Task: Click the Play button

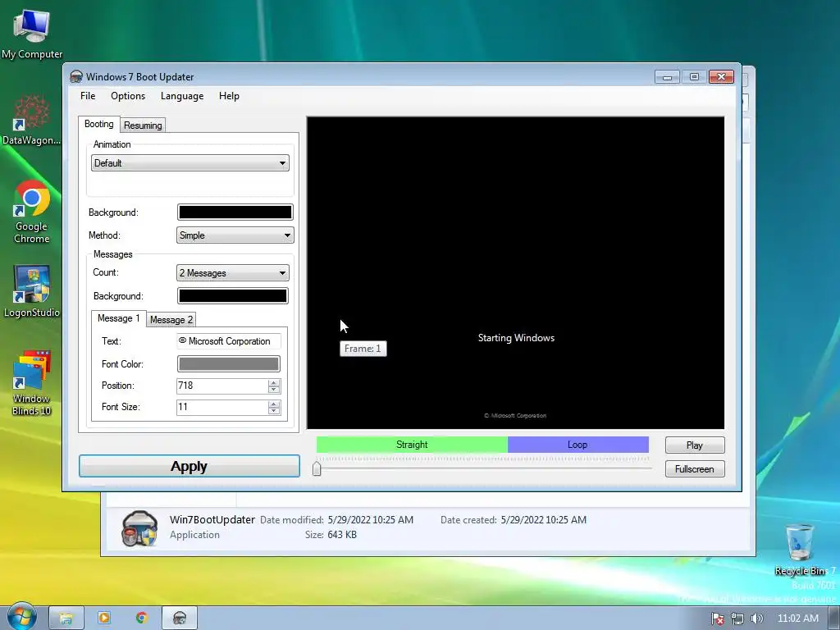Action: pyautogui.click(x=695, y=445)
